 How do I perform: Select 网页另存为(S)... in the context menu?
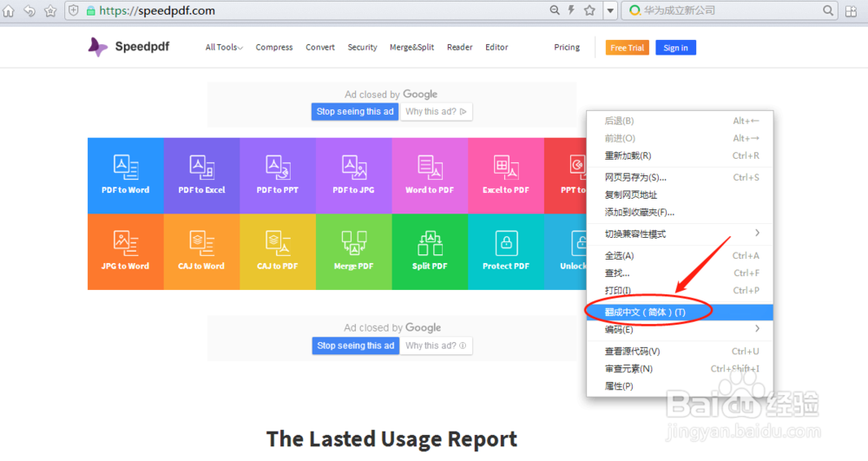(680, 177)
